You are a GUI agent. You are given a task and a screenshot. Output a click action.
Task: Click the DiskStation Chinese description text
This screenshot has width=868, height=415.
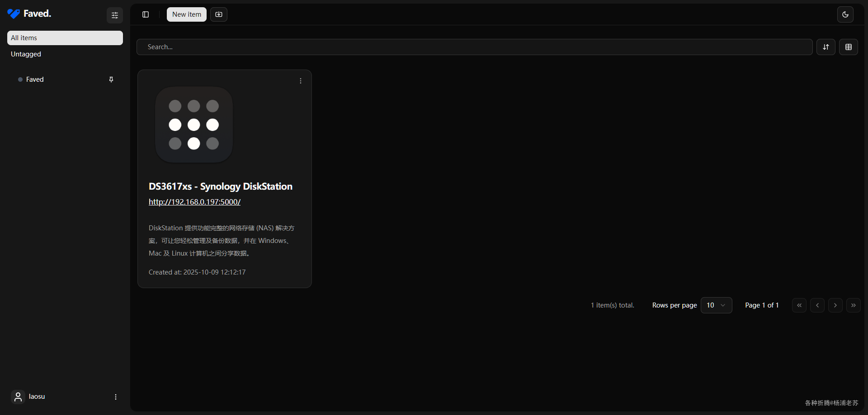(x=222, y=241)
